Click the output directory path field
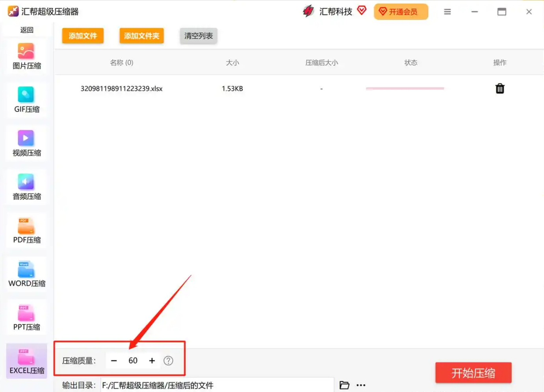This screenshot has width=544, height=392. [217, 385]
